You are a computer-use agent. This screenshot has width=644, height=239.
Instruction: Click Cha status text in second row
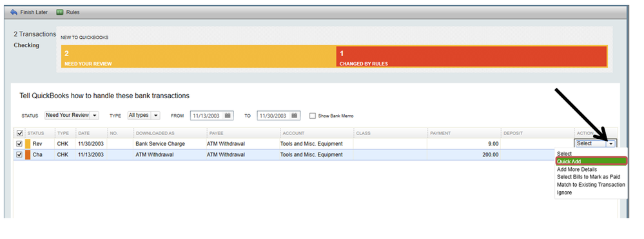[37, 154]
